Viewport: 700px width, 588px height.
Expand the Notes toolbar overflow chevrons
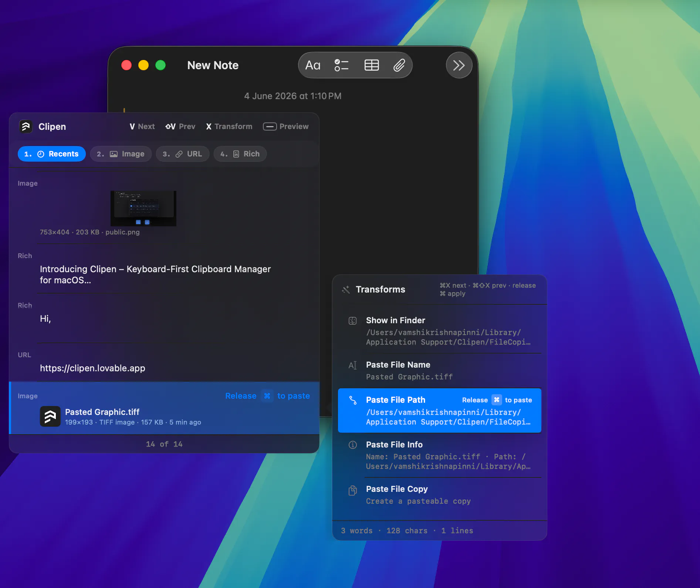tap(459, 65)
